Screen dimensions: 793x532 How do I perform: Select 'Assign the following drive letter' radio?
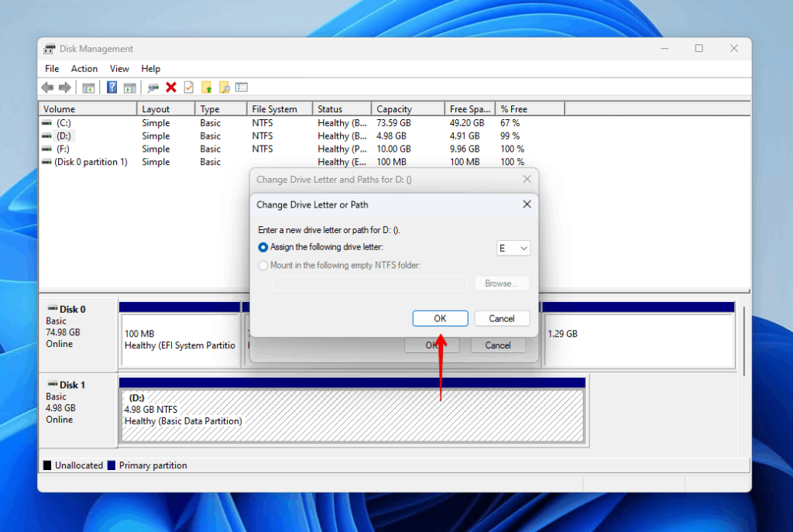263,248
